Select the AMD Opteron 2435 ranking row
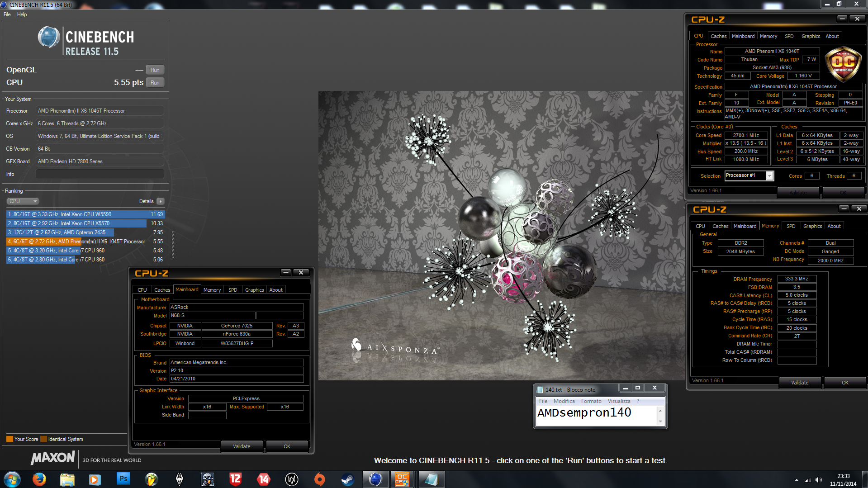Image resolution: width=868 pixels, height=488 pixels. point(85,232)
